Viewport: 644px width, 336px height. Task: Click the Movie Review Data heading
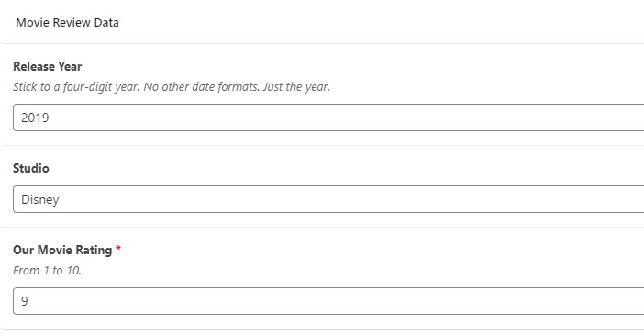(67, 23)
